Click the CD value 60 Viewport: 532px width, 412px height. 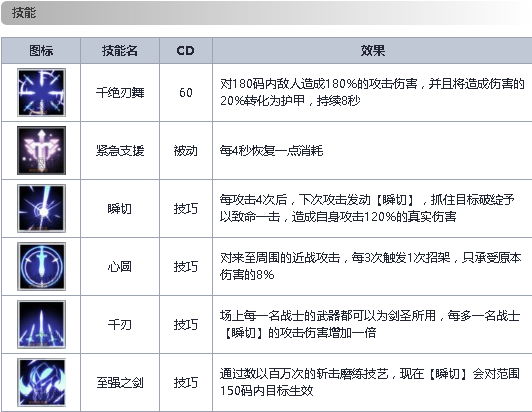coord(186,93)
